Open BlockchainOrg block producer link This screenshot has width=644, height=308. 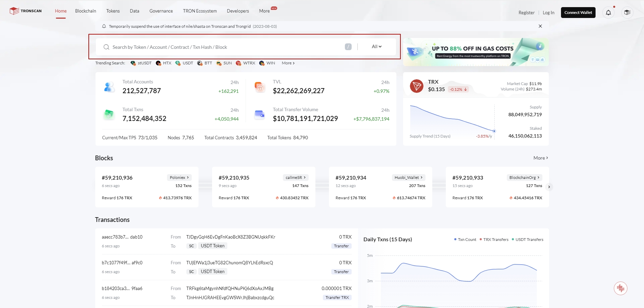(x=524, y=178)
